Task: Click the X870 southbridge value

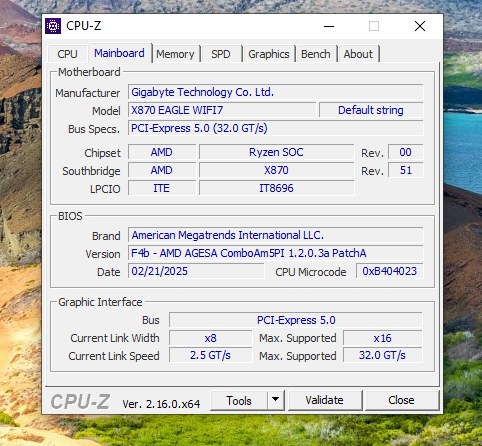Action: pyautogui.click(x=276, y=170)
